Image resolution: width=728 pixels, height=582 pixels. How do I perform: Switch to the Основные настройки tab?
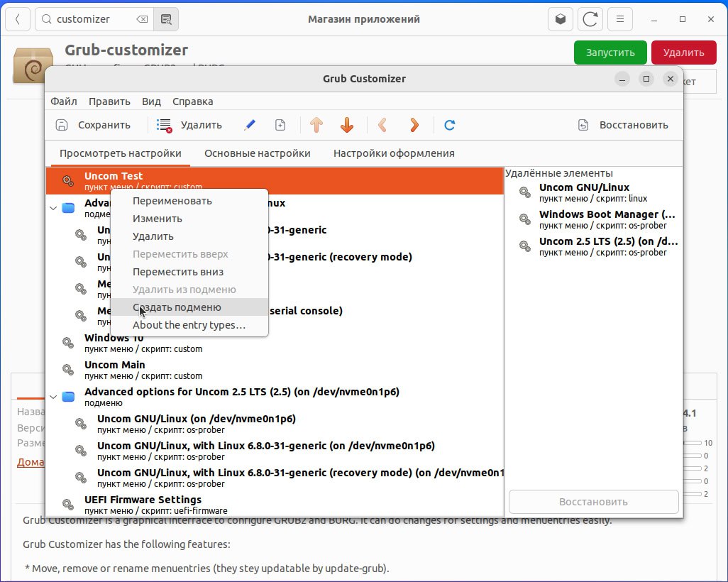[x=258, y=153]
